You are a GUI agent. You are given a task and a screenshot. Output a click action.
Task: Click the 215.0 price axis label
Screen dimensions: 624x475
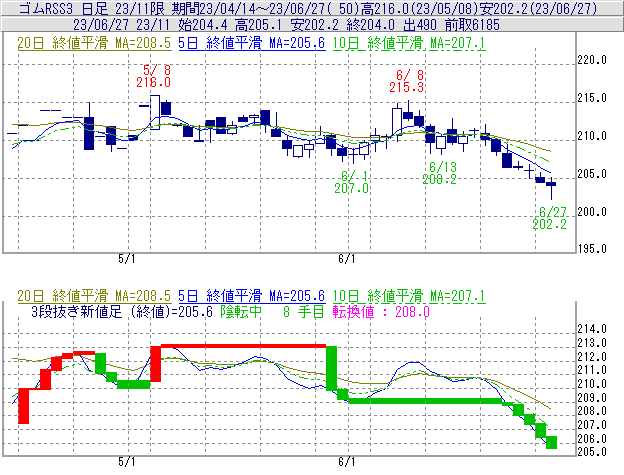[x=592, y=98]
